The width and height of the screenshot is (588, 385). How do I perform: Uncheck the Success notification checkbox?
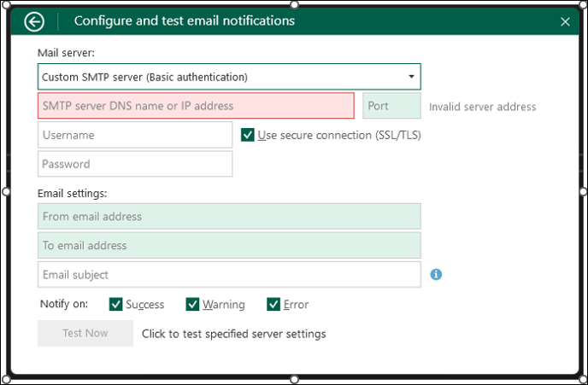click(116, 305)
